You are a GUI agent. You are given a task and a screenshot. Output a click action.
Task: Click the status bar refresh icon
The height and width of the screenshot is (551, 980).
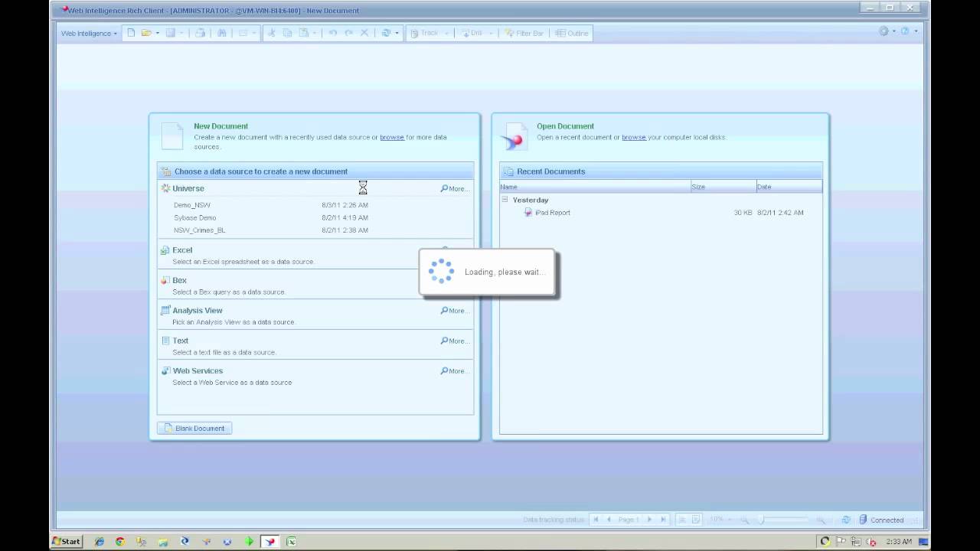point(846,520)
